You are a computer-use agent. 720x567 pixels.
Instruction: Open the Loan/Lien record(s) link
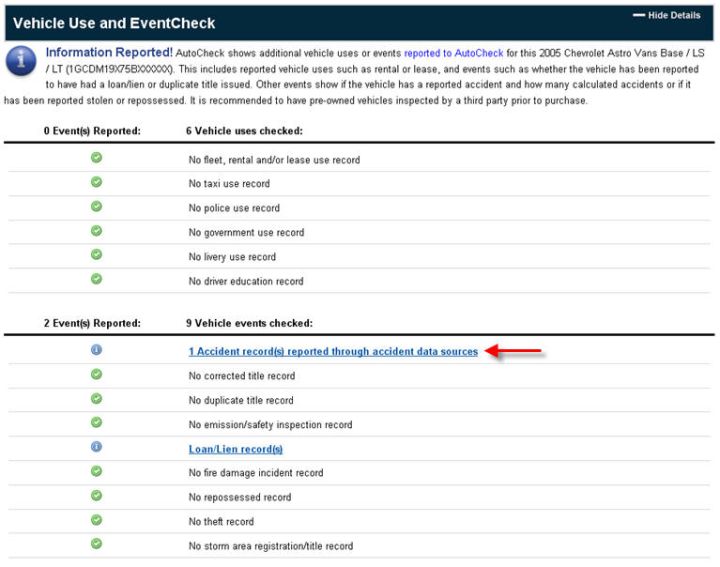[236, 449]
